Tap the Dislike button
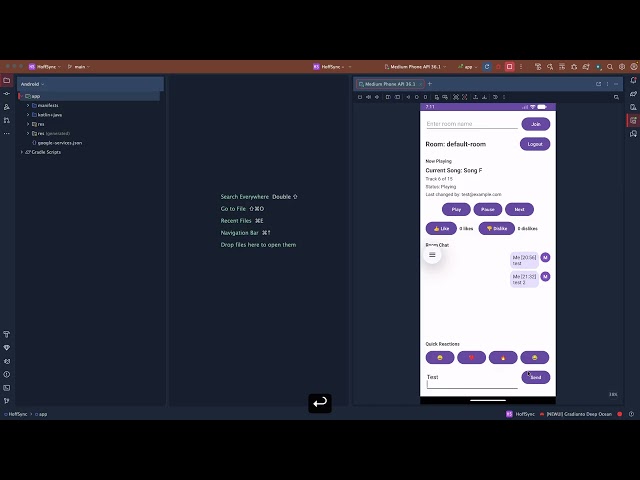This screenshot has height=480, width=640. click(x=497, y=229)
